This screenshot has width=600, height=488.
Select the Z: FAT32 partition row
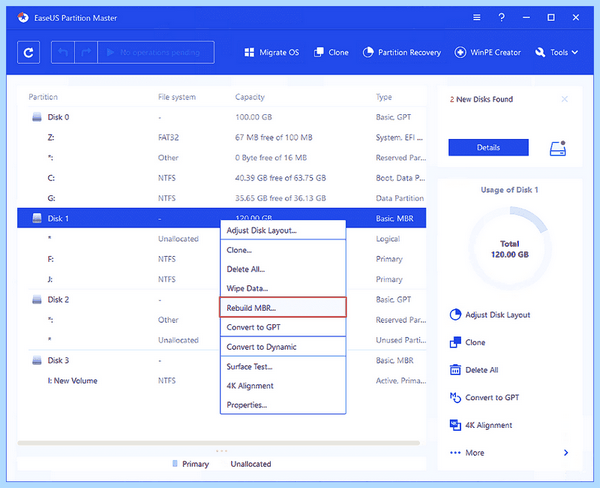222,137
